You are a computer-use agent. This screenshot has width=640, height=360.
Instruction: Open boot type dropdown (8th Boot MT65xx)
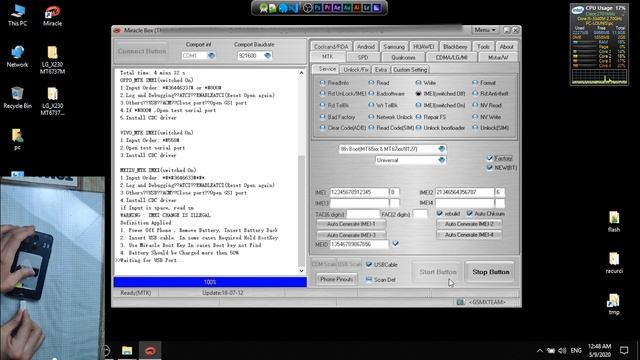441,149
